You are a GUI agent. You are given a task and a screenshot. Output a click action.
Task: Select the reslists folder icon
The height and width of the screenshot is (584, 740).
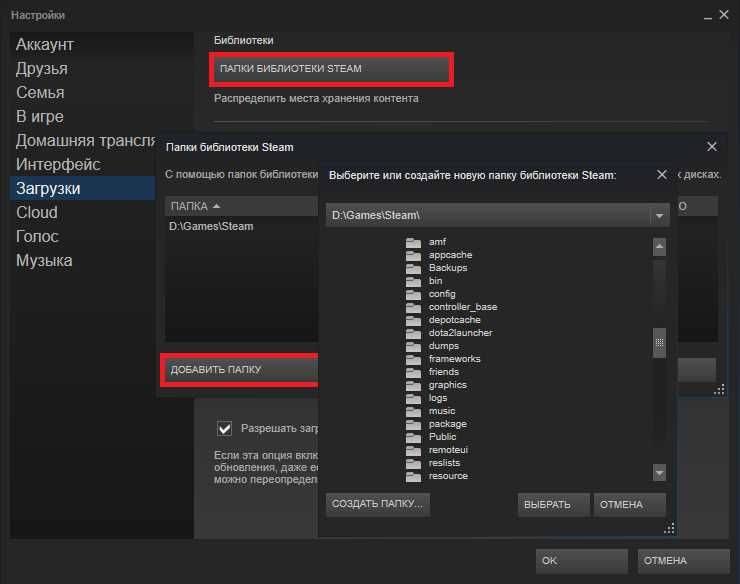point(413,463)
